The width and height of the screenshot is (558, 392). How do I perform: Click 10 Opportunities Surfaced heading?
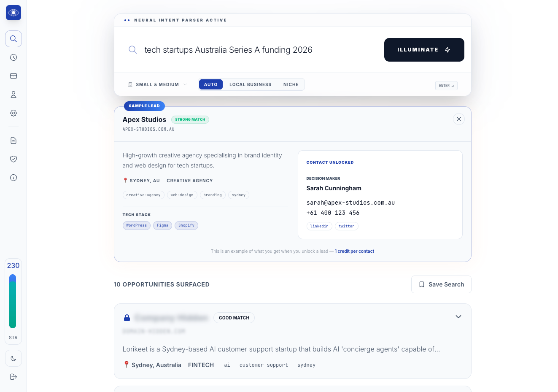pyautogui.click(x=162, y=284)
